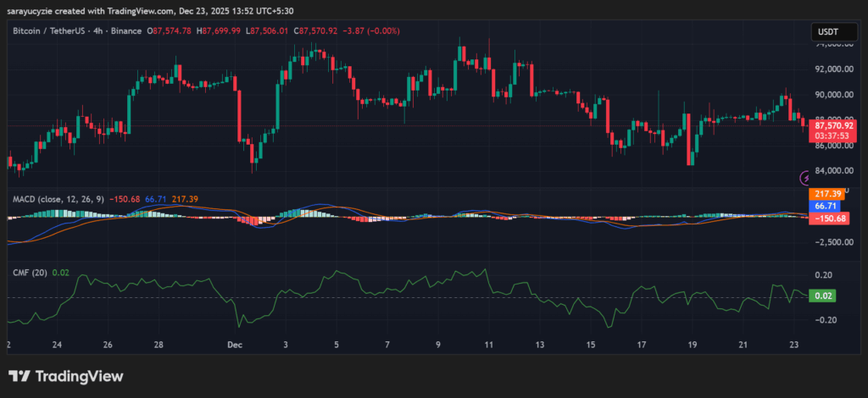Click the 92,000.00 level on price scale

pyautogui.click(x=832, y=69)
